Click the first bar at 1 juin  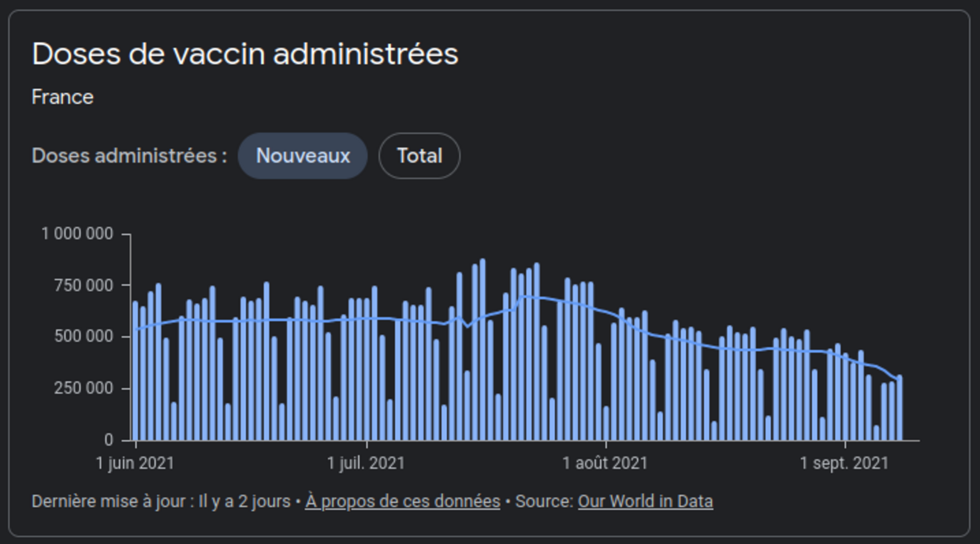135,371
